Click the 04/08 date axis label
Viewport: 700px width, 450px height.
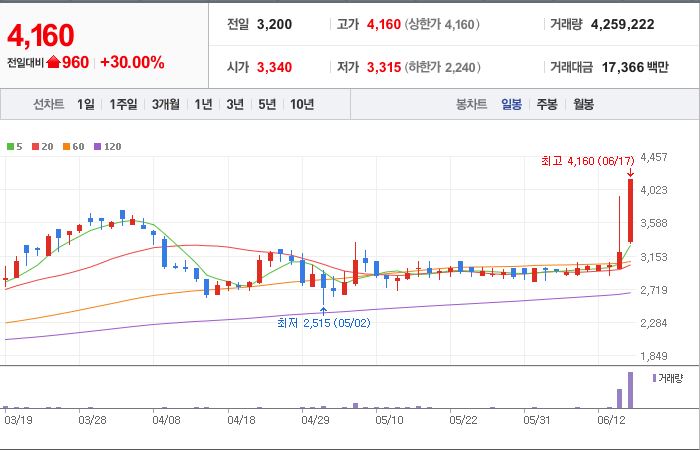pos(166,421)
